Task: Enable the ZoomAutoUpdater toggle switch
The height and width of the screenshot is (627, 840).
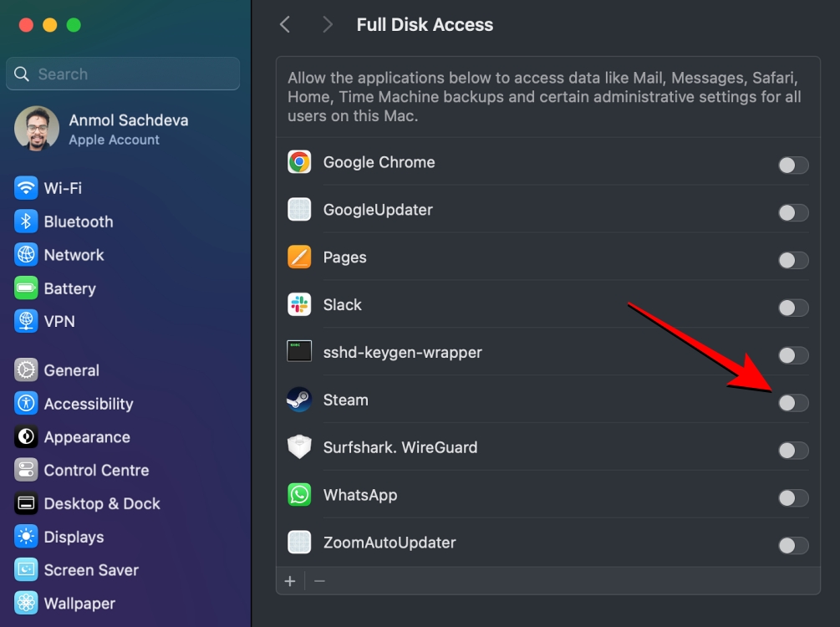Action: click(x=793, y=546)
